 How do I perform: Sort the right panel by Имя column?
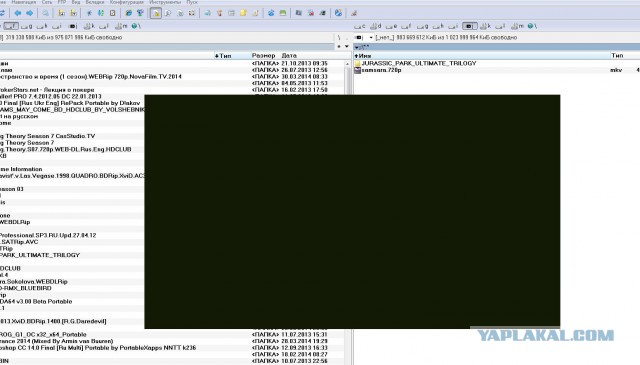coord(481,56)
